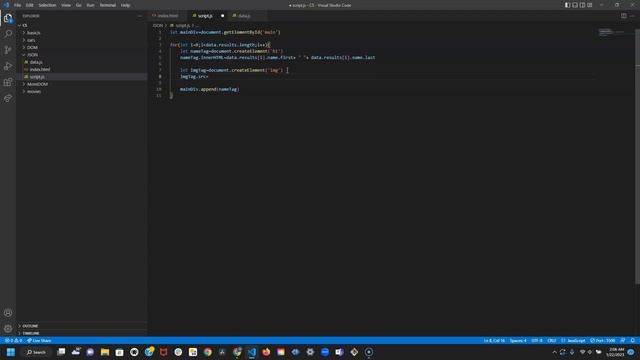
Task: Click the taskbar clock and date
Action: click(615, 352)
